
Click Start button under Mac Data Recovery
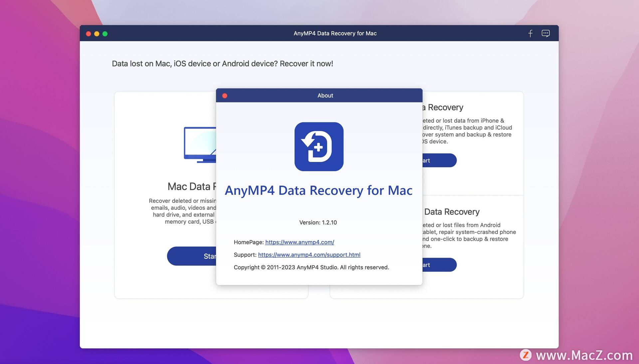(192, 256)
